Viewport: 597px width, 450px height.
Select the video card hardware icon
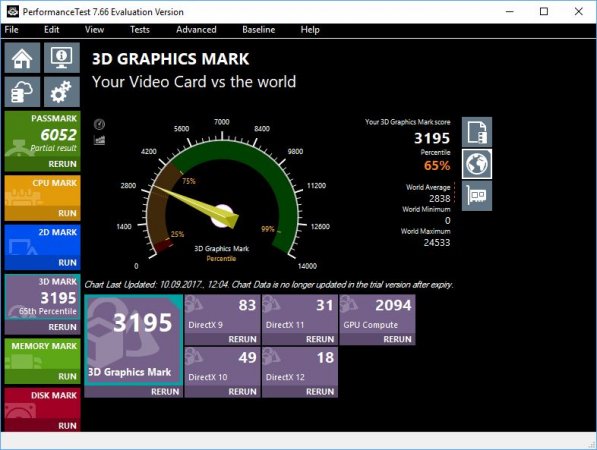pyautogui.click(x=477, y=196)
